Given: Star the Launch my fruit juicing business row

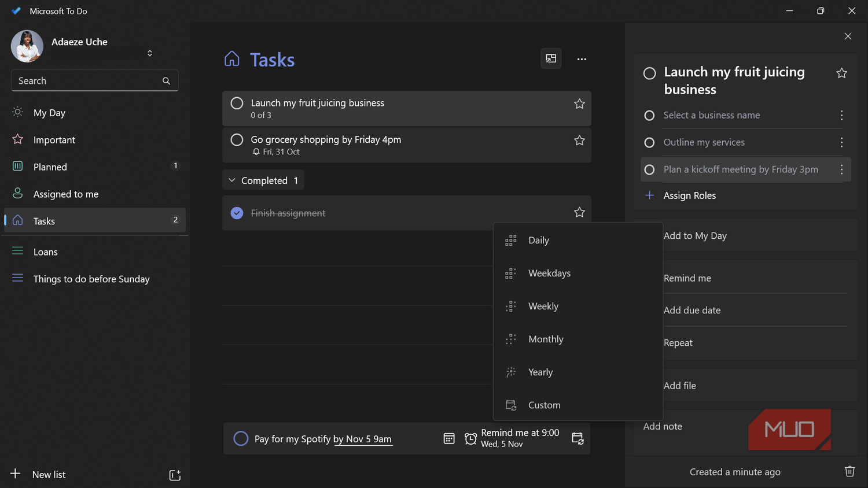Looking at the screenshot, I should [x=579, y=103].
